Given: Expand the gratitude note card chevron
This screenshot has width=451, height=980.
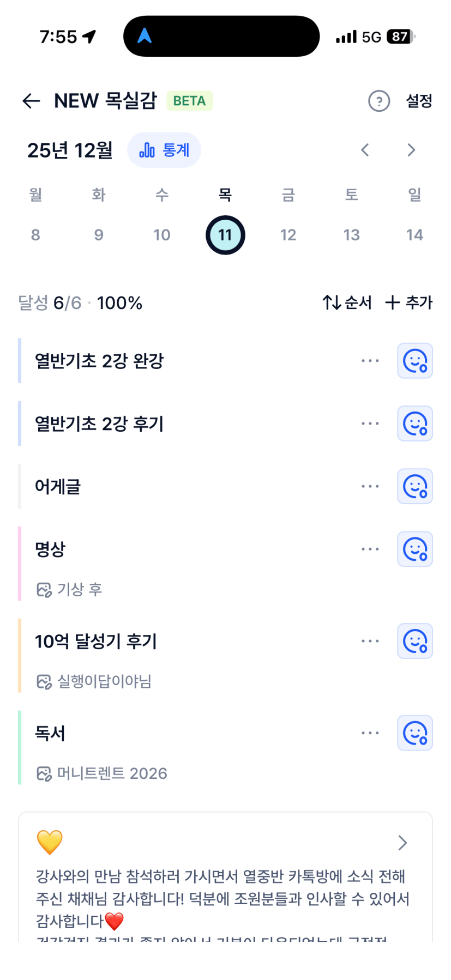Looking at the screenshot, I should coord(402,843).
